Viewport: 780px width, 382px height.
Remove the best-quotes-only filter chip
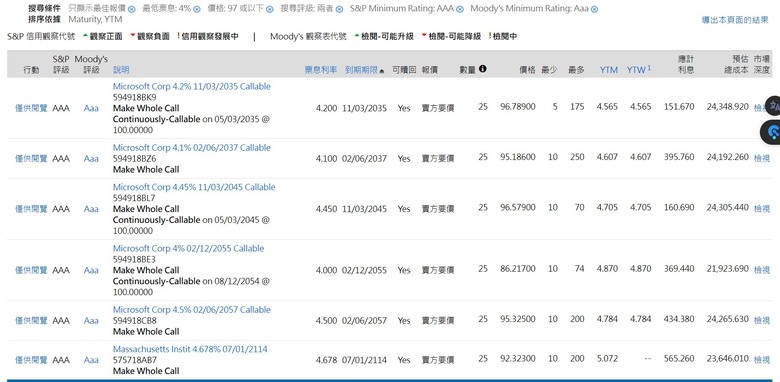(131, 9)
